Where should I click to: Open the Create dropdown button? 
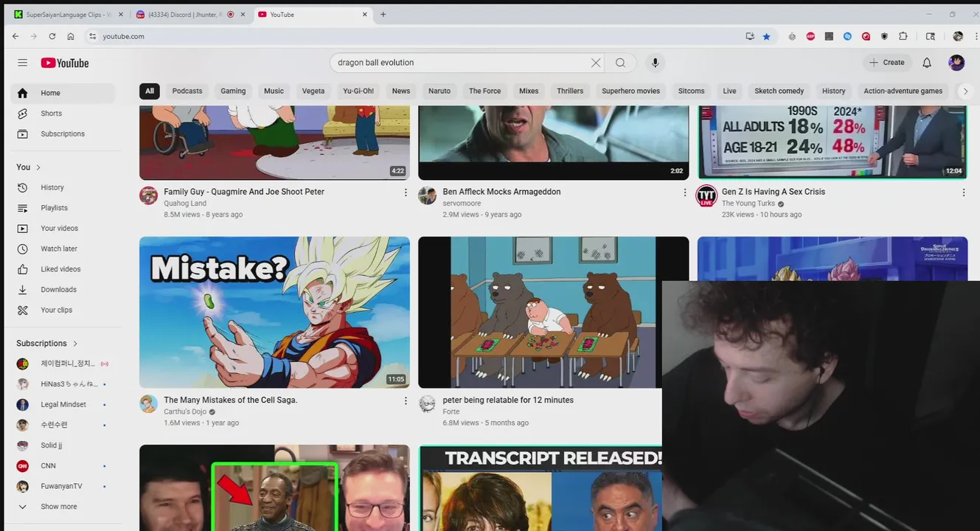point(887,63)
